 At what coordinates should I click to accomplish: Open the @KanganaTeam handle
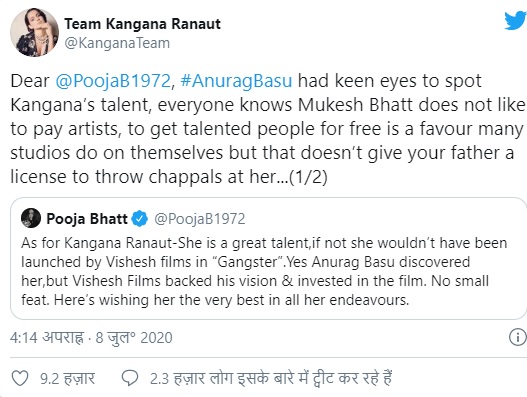(x=117, y=43)
